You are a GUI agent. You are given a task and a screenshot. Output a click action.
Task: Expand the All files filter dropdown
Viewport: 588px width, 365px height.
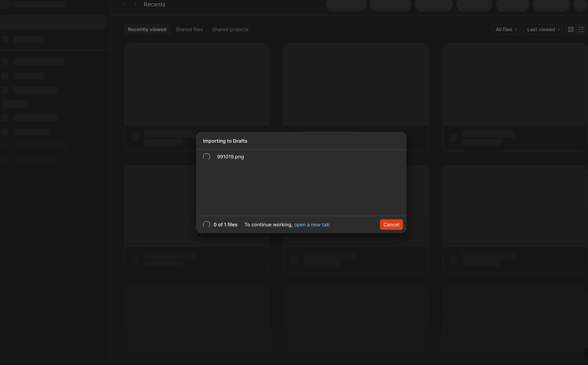(x=506, y=29)
